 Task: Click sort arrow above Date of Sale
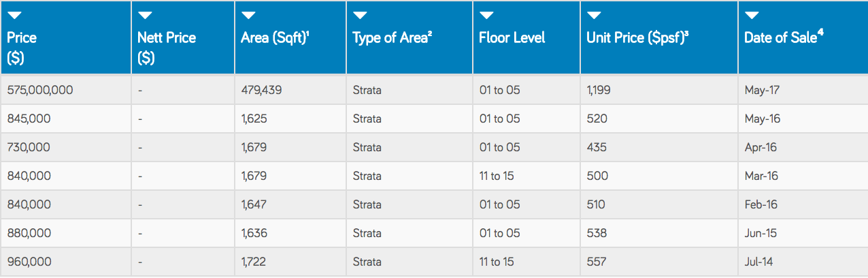point(752,16)
